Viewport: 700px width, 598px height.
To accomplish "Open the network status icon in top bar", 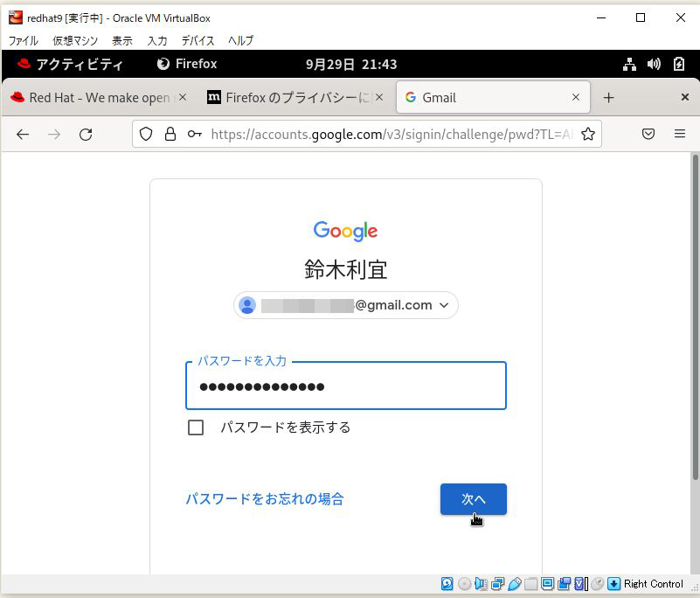I will click(x=629, y=65).
